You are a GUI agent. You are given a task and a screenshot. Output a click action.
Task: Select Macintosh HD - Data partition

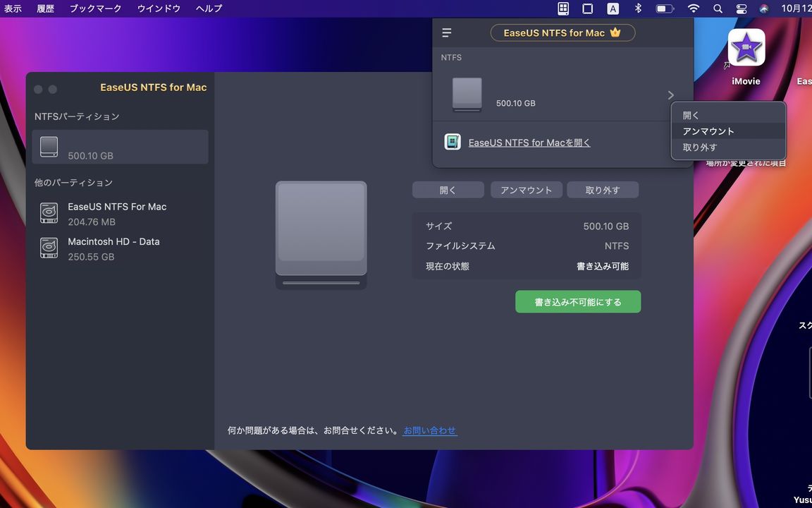click(x=120, y=249)
